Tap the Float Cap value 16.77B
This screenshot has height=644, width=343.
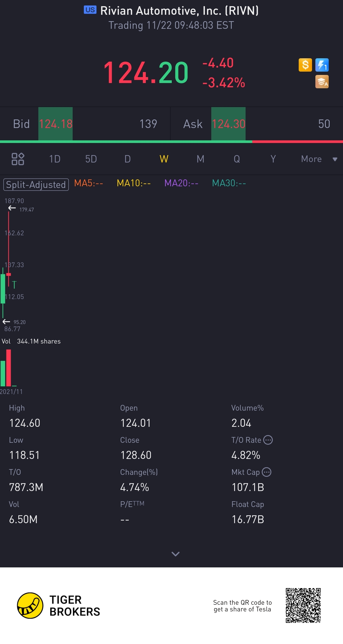tap(248, 520)
